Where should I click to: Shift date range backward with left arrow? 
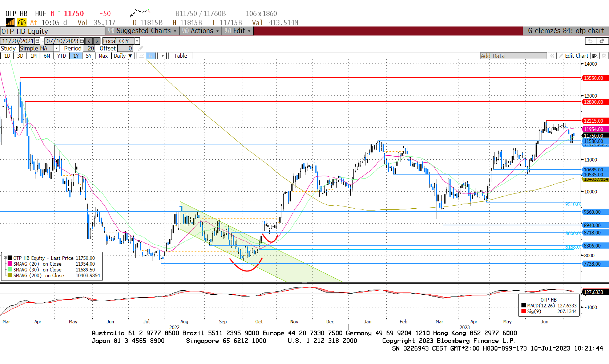[89, 41]
